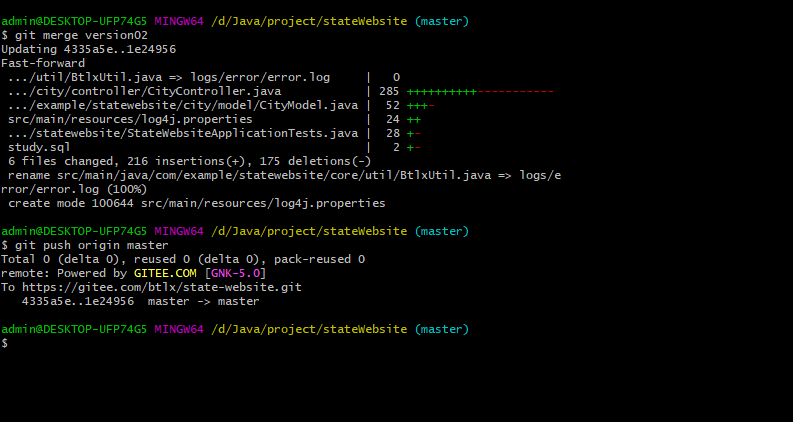Image resolution: width=793 pixels, height=422 pixels.
Task: Click the plus/minus change bar for CityController.java
Action: [480, 90]
